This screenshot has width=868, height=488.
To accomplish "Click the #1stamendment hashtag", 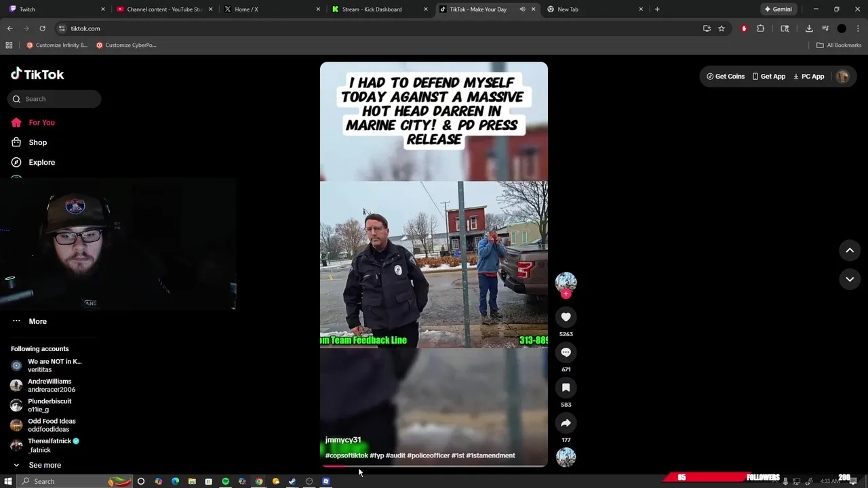I will [x=490, y=455].
